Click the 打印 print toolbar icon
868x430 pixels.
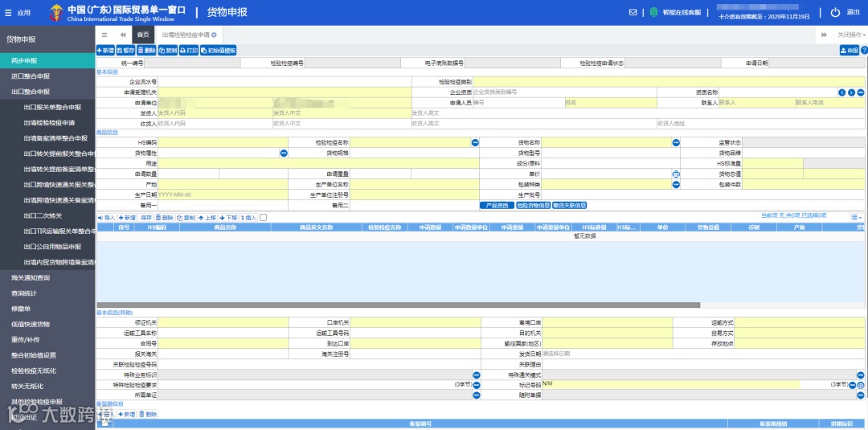[x=189, y=51]
